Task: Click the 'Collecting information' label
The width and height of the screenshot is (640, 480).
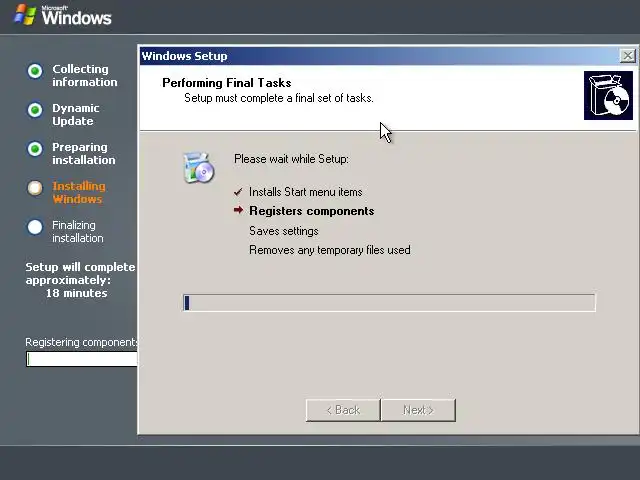Action: 84,76
